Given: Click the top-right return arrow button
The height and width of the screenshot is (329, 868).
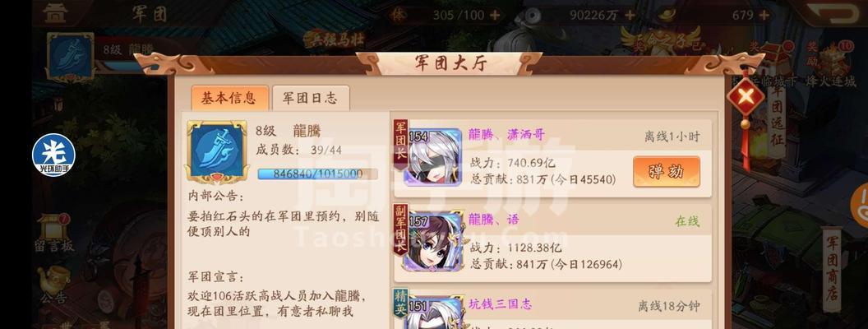Looking at the screenshot, I should 836,12.
